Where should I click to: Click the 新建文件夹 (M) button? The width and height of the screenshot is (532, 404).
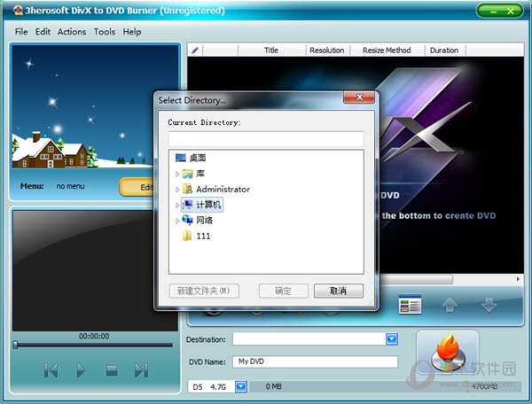(204, 291)
